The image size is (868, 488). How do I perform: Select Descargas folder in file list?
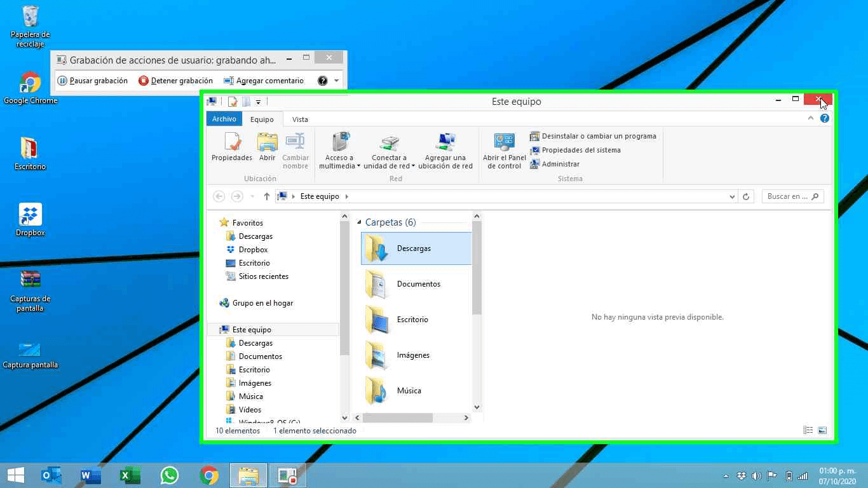416,248
